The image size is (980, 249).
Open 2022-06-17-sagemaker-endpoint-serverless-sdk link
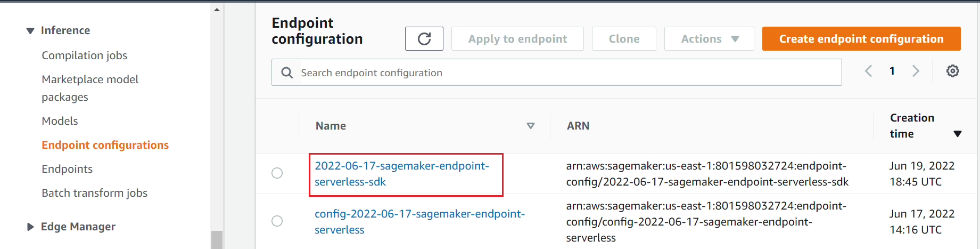[x=402, y=174]
